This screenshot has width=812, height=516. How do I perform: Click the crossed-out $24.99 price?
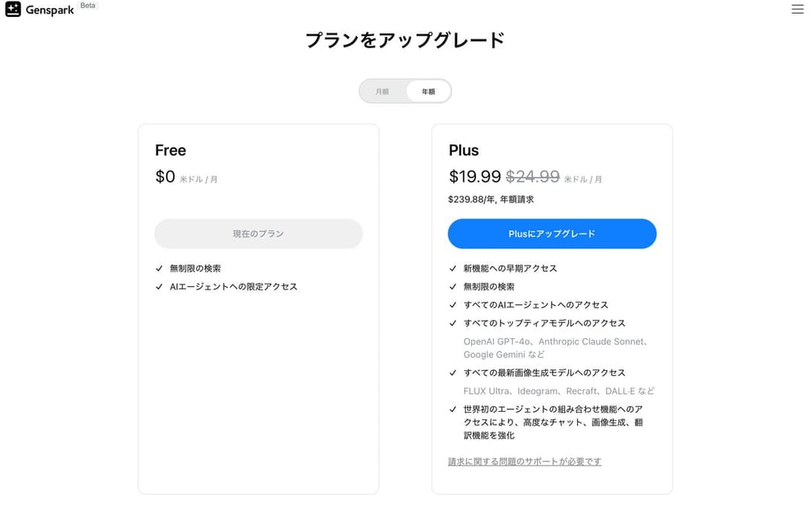pos(532,176)
